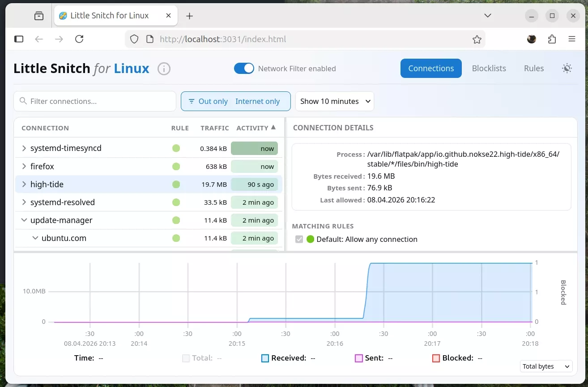This screenshot has width=588, height=387.
Task: Click the 'now' activity bar for systemd-timesyncd
Action: pyautogui.click(x=254, y=148)
